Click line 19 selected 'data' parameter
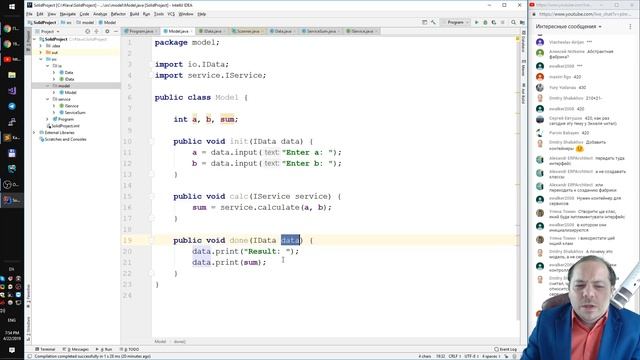 290,240
